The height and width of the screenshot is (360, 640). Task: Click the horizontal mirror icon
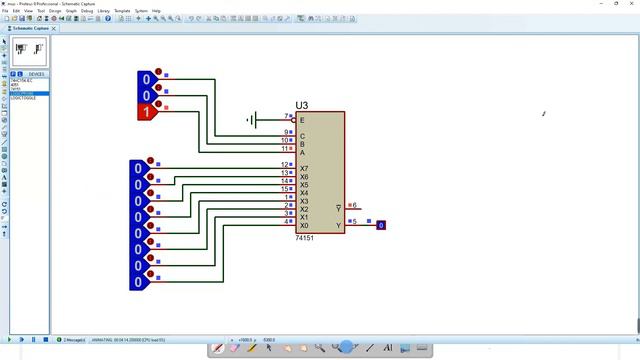(x=4, y=227)
